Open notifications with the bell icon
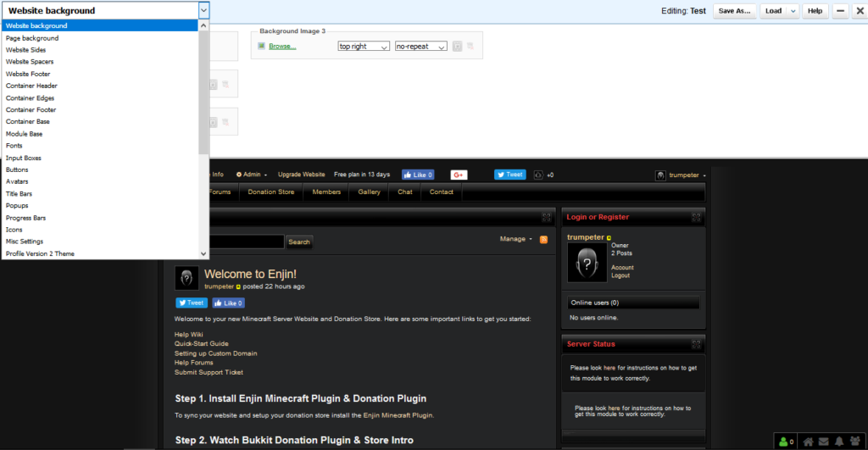The image size is (868, 450). point(839,442)
